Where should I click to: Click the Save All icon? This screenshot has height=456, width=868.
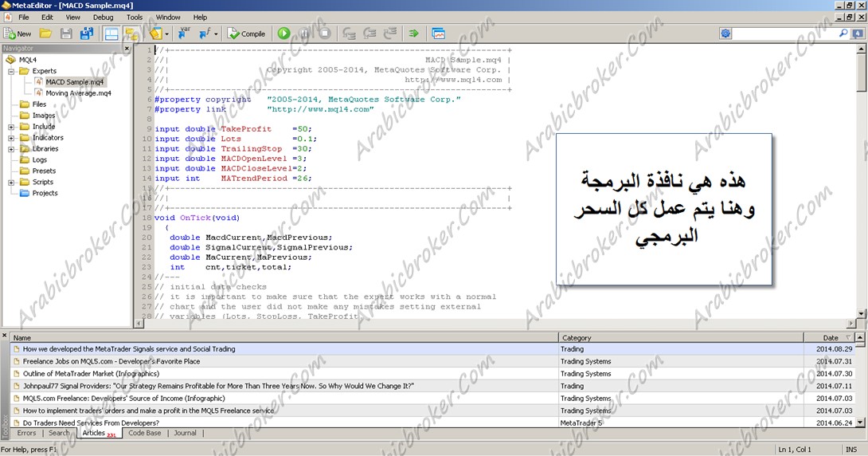[x=86, y=33]
